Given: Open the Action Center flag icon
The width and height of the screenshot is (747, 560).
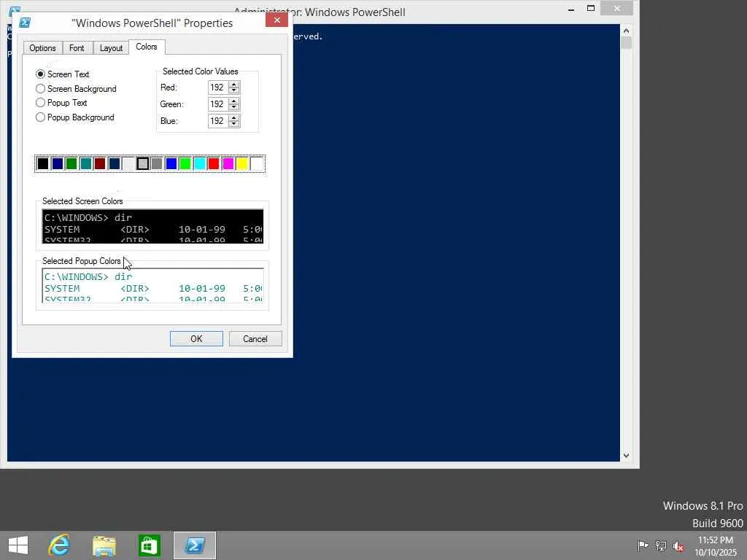Looking at the screenshot, I should 643,545.
